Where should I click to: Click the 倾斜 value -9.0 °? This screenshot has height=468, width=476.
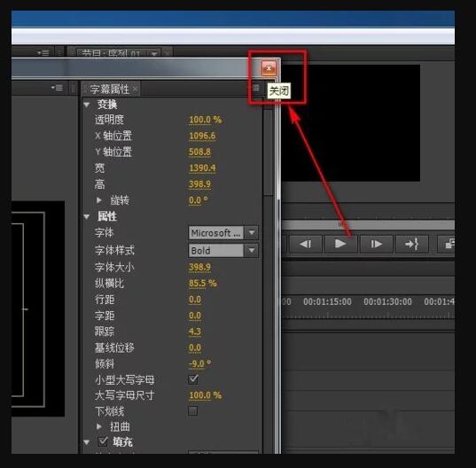click(x=199, y=363)
